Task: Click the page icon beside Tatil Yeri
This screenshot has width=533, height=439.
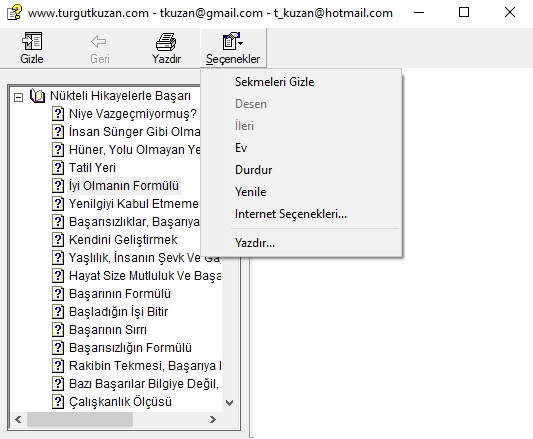Action: 58,168
